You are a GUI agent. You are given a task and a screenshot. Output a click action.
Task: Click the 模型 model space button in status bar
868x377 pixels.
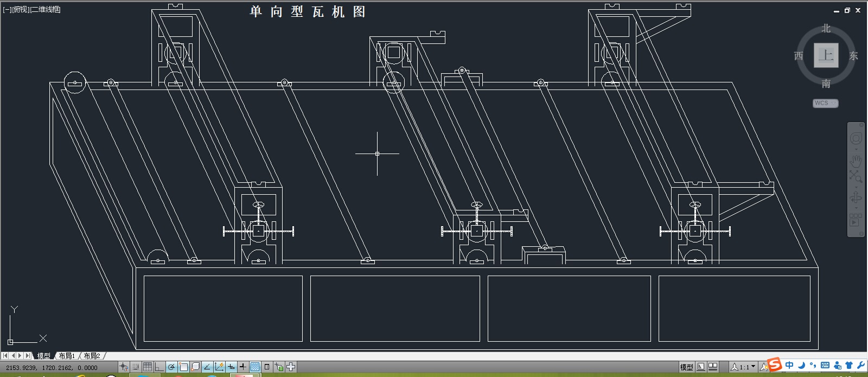[686, 367]
